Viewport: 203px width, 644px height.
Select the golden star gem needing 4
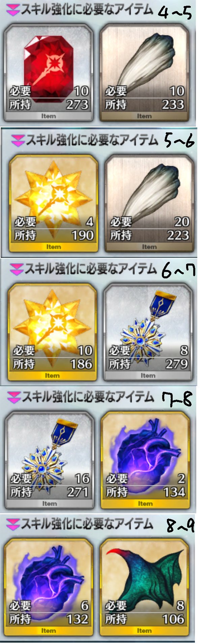[x=53, y=203]
